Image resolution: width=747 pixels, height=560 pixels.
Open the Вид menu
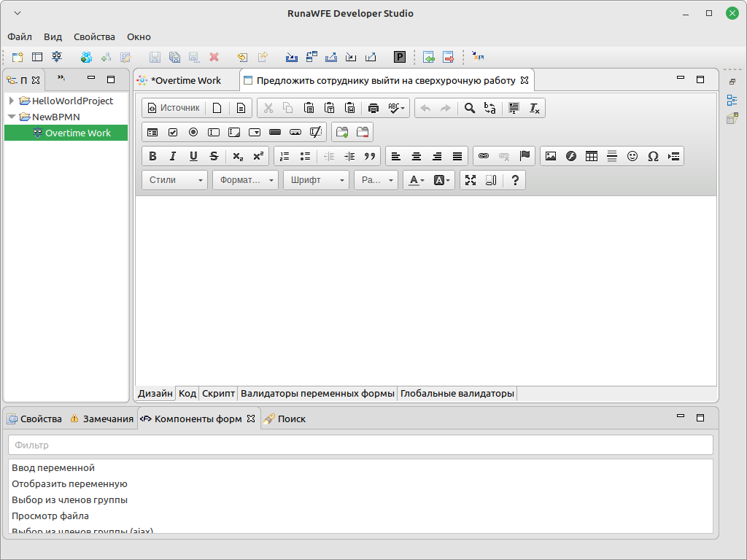click(53, 36)
